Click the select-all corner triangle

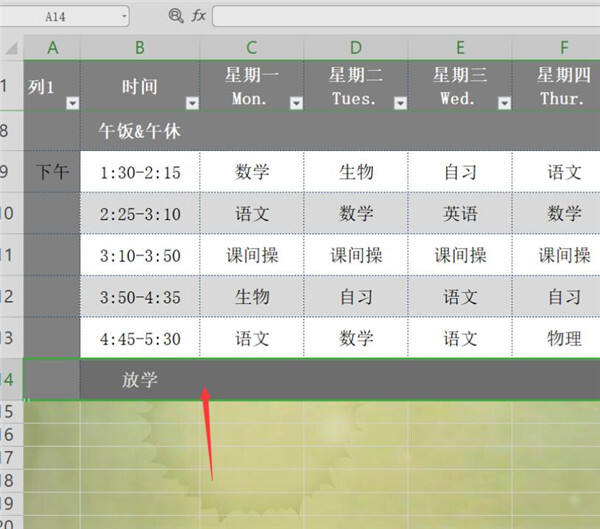[x=11, y=48]
